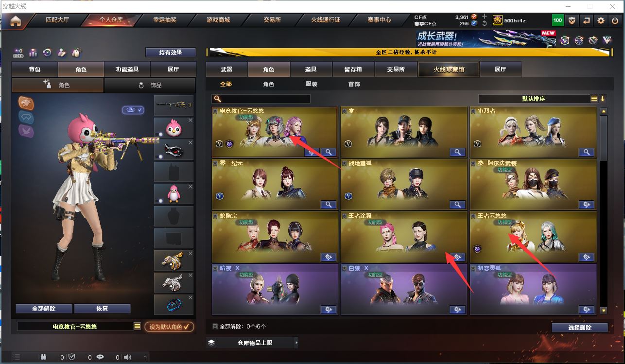Toggle the key OFF switch icon
The height and width of the screenshot is (364, 625).
tap(18, 52)
